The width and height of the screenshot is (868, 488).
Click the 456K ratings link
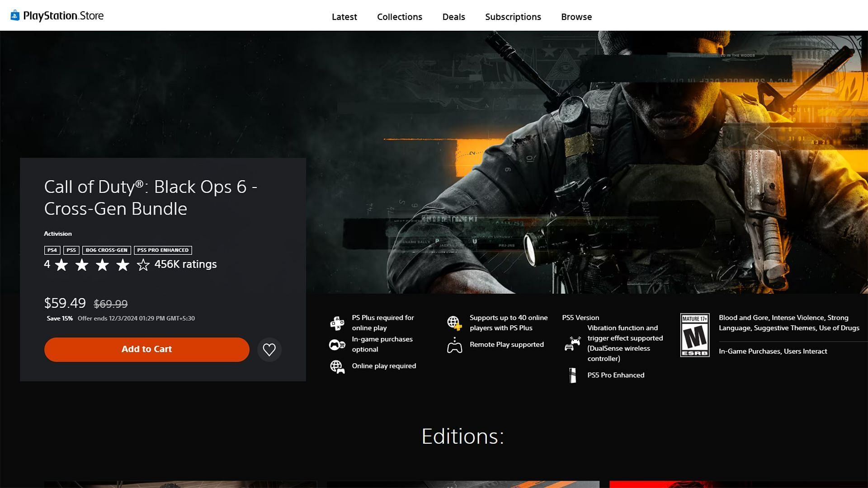pyautogui.click(x=185, y=264)
